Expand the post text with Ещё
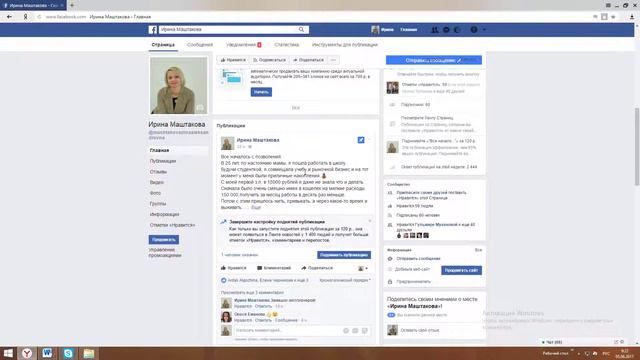The image size is (640, 360). coord(256,208)
